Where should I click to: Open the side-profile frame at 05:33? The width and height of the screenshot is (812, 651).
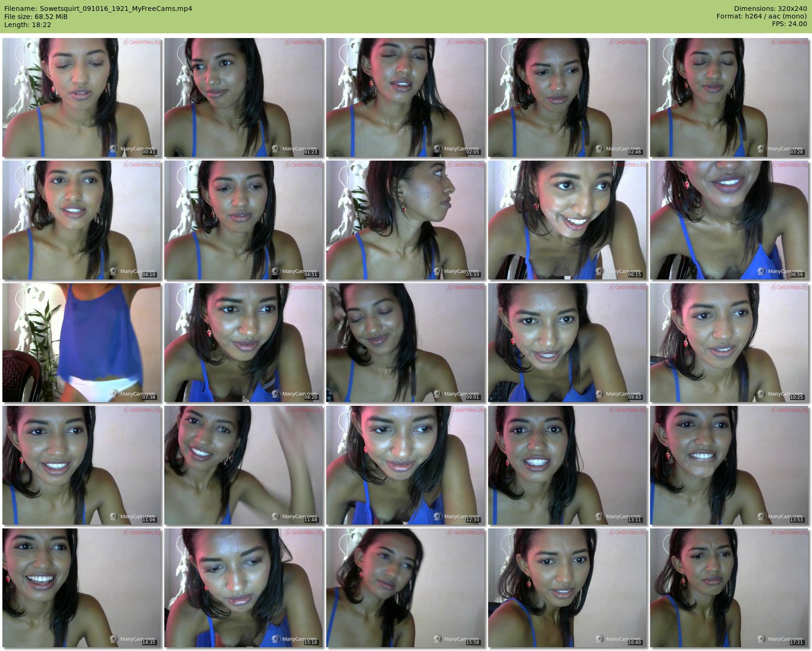click(406, 220)
